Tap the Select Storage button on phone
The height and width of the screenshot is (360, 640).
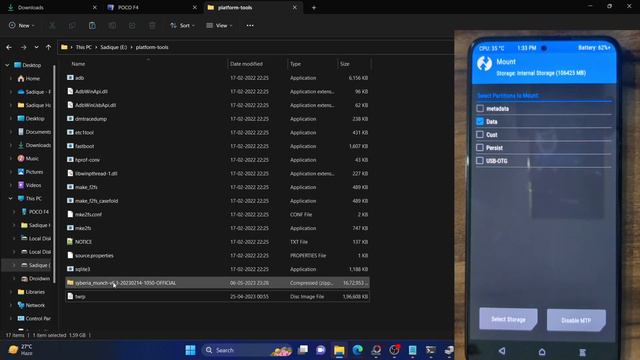(x=508, y=319)
